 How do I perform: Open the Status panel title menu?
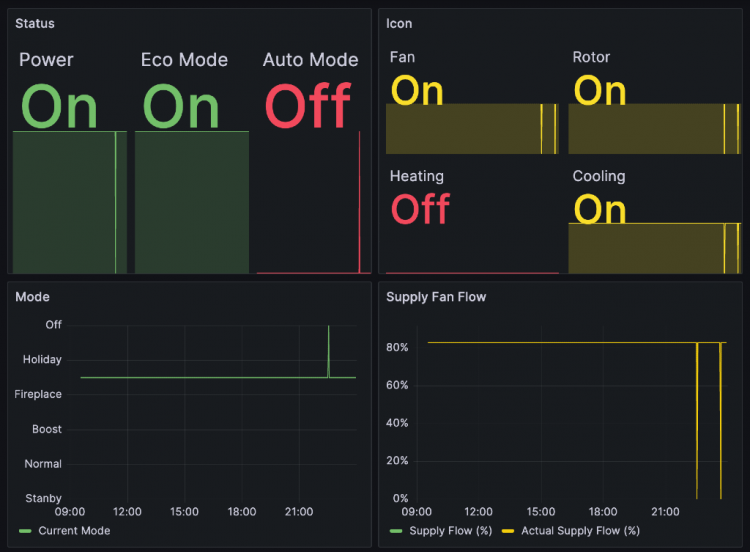(35, 23)
